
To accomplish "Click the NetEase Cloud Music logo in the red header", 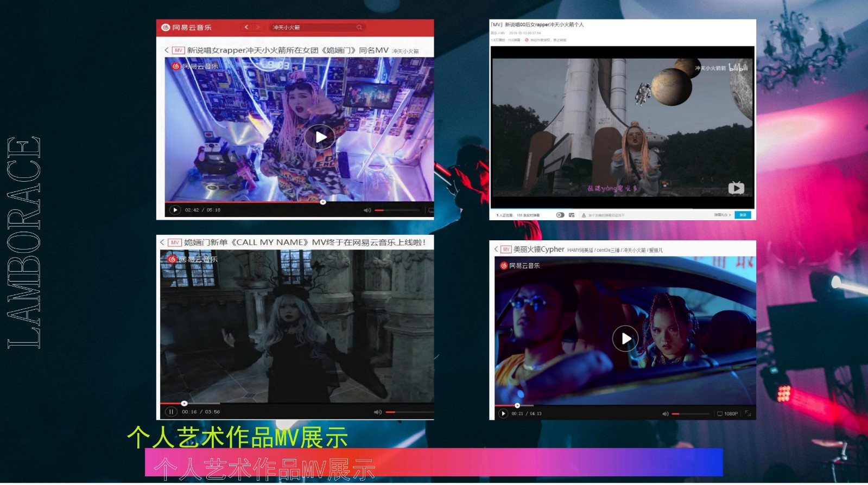I will pos(186,28).
